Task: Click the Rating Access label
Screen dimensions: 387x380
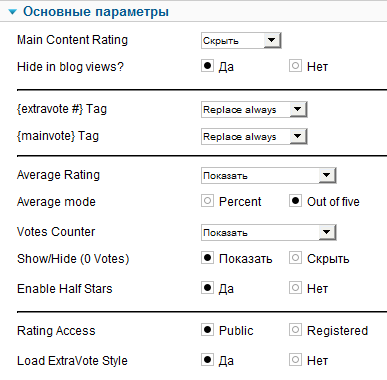Action: coord(56,331)
